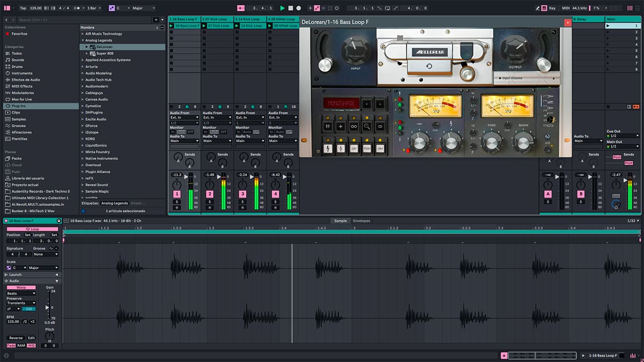Open the Major scale dropdown in top bar
The height and width of the screenshot is (362, 644).
point(143,8)
